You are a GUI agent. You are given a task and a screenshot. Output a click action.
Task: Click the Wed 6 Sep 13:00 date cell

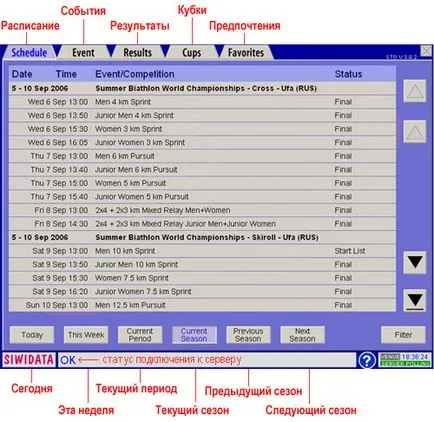[58, 102]
